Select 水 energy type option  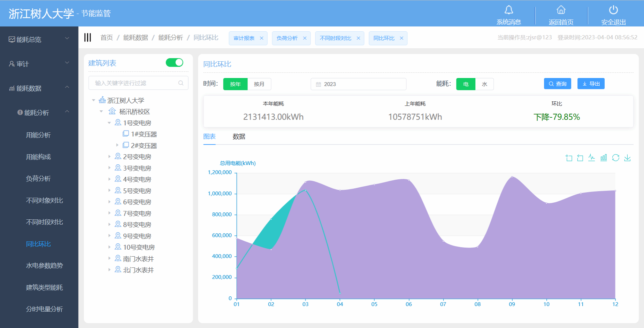point(484,84)
